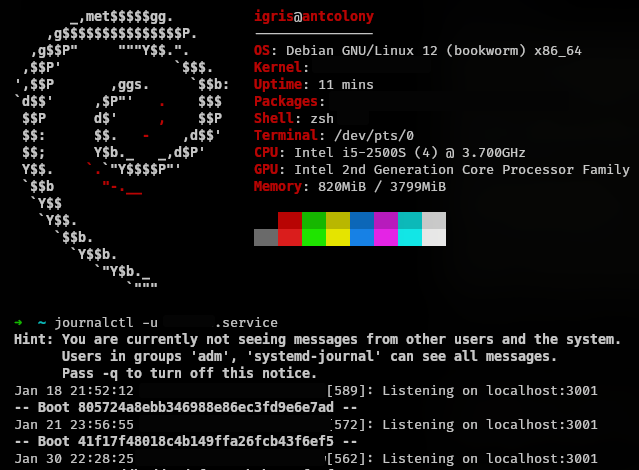Click the bright magenta bottom-row color block
Image resolution: width=639 pixels, height=470 pixels.
(x=386, y=237)
